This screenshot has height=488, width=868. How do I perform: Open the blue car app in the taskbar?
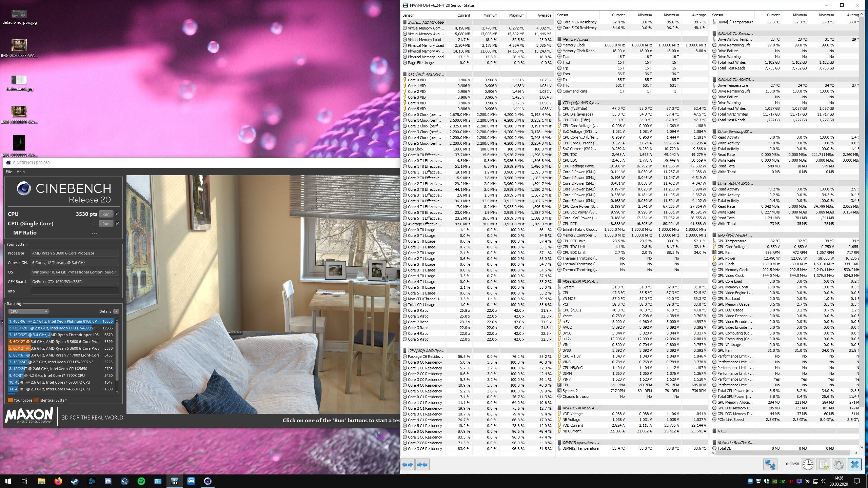(x=191, y=481)
